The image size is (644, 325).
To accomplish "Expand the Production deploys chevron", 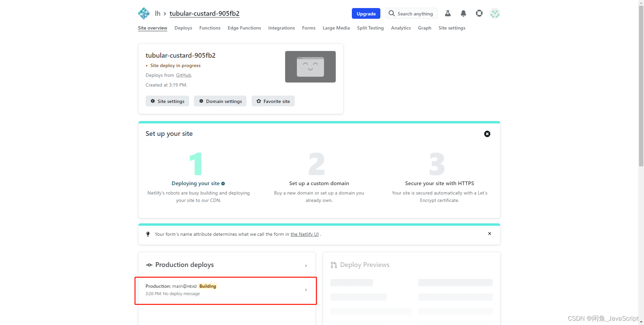I will tap(306, 266).
